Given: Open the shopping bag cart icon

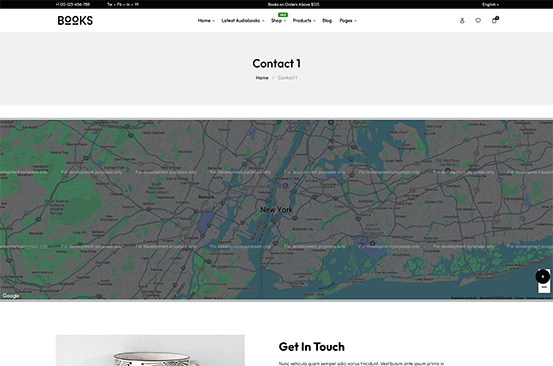Looking at the screenshot, I should coord(495,20).
